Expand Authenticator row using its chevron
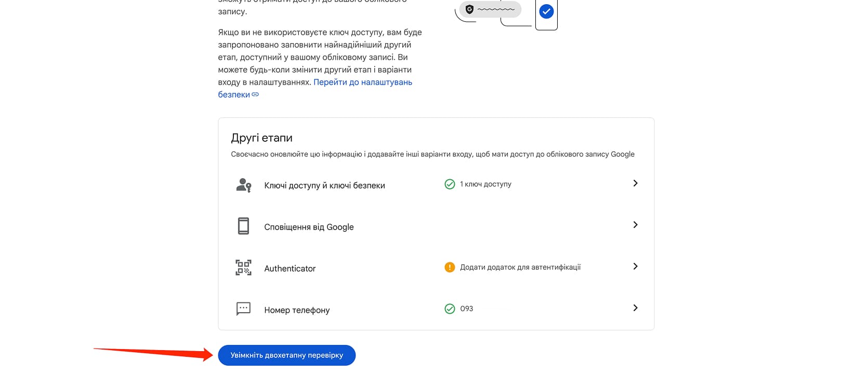This screenshot has height=374, width=868. pos(635,266)
